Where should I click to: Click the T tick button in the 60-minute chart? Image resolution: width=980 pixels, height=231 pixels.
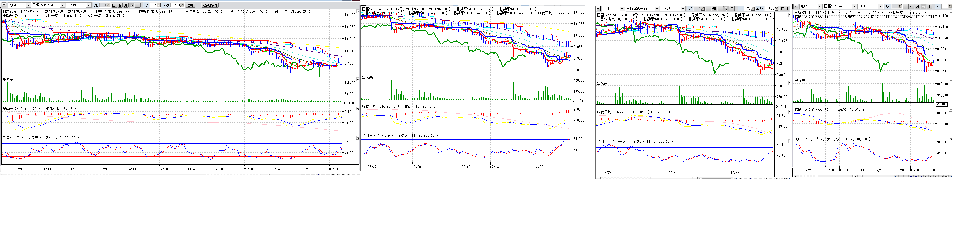click(930, 6)
